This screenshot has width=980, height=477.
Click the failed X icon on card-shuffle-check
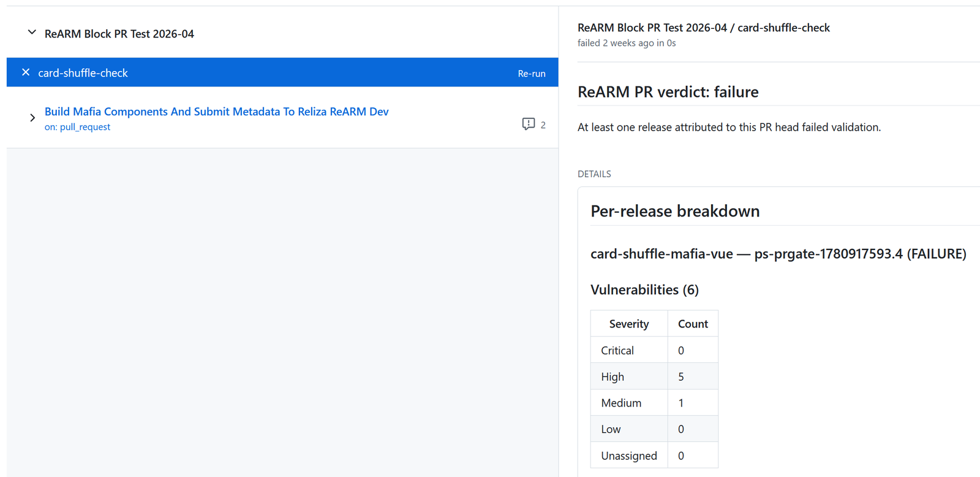pyautogui.click(x=26, y=72)
